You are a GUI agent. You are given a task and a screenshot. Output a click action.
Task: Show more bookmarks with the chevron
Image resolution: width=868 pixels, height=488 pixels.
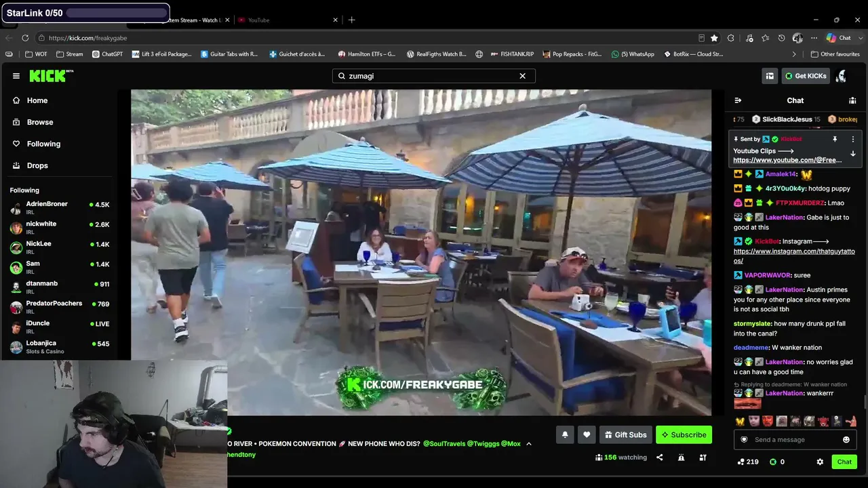(794, 54)
